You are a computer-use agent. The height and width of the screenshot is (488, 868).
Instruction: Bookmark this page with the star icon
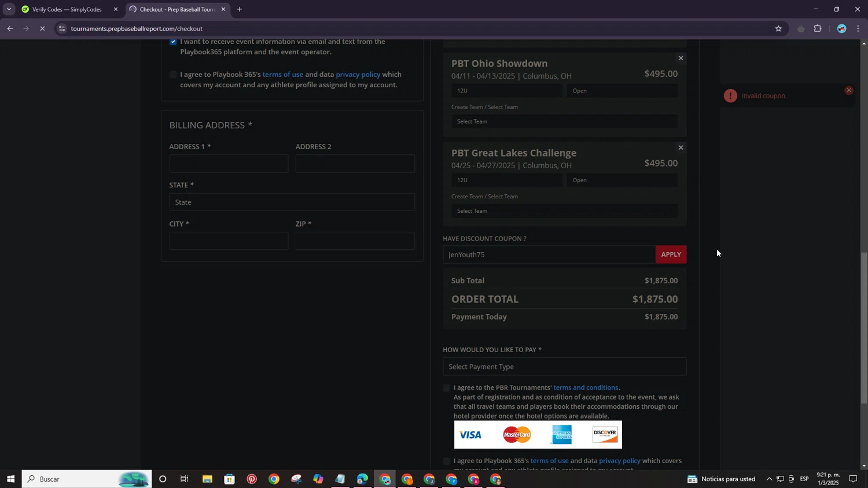pyautogui.click(x=778, y=28)
